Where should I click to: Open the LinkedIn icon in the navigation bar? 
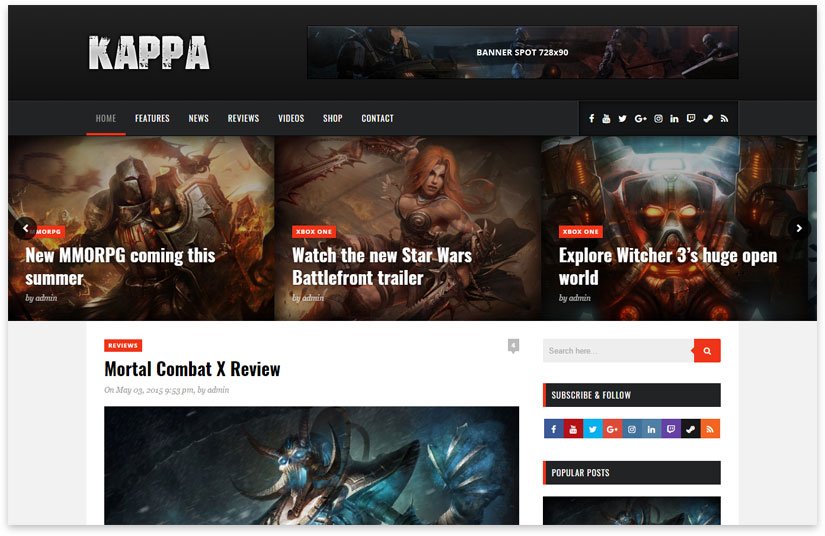click(674, 118)
